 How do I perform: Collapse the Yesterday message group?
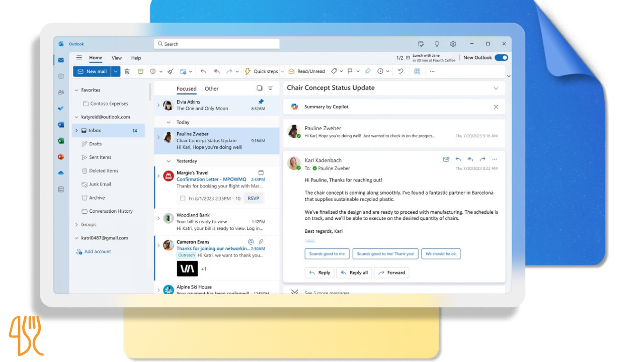(x=169, y=161)
